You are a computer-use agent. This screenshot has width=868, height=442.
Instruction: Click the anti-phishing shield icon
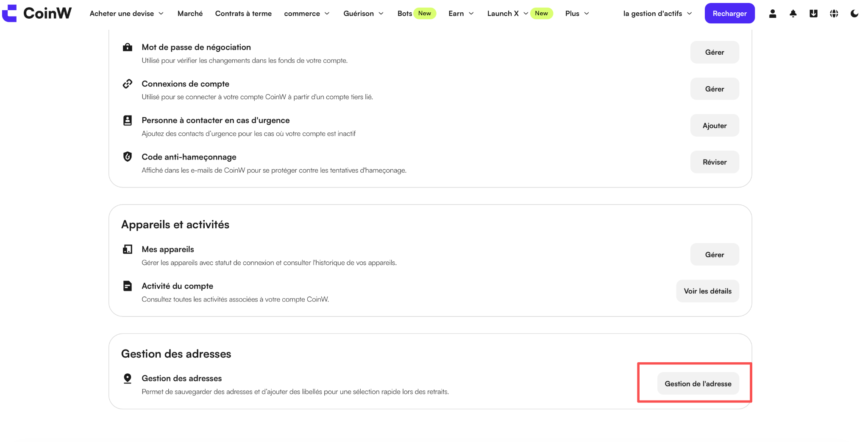tap(127, 157)
